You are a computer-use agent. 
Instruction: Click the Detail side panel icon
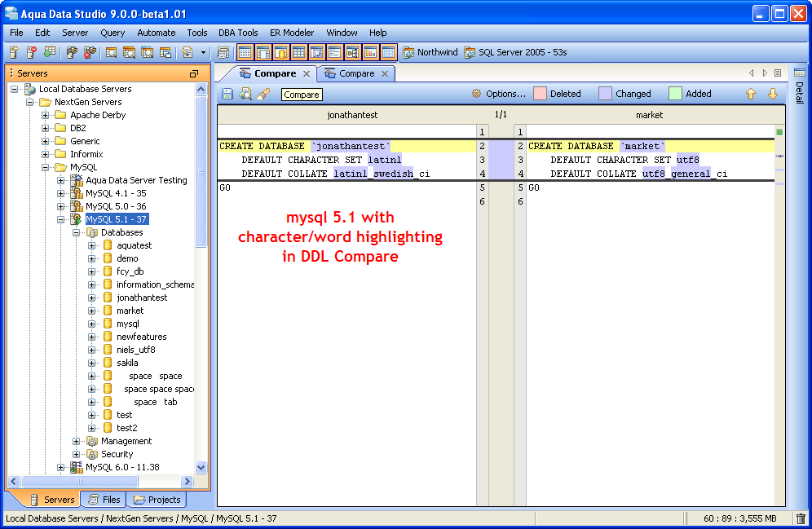[x=800, y=73]
